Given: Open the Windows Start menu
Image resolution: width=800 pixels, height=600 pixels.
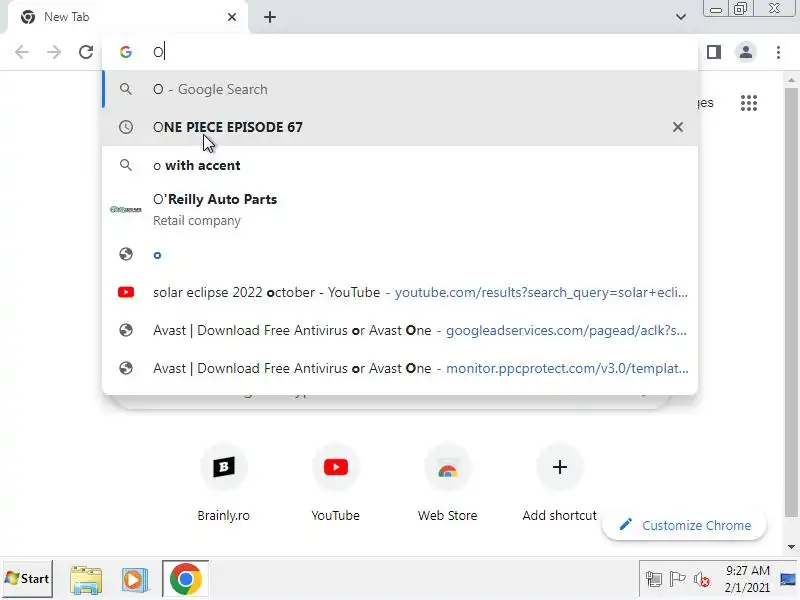Looking at the screenshot, I should click(27, 579).
